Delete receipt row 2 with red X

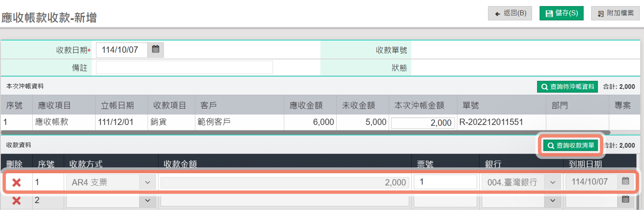(x=17, y=200)
